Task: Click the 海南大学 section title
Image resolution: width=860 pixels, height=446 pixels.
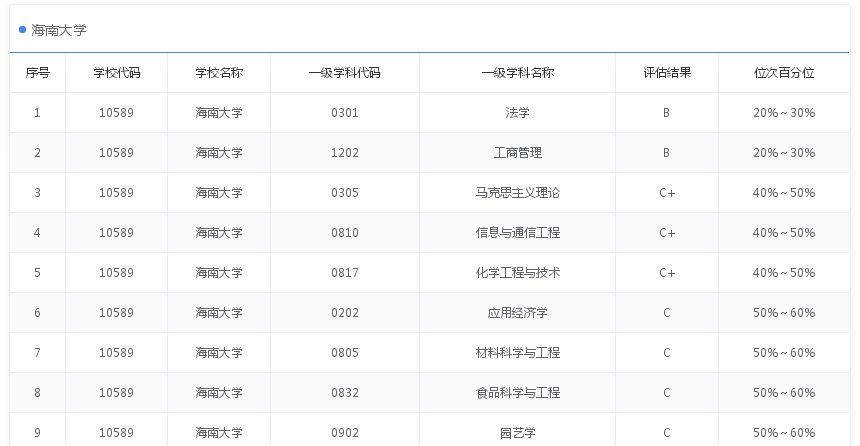Action: (x=59, y=30)
